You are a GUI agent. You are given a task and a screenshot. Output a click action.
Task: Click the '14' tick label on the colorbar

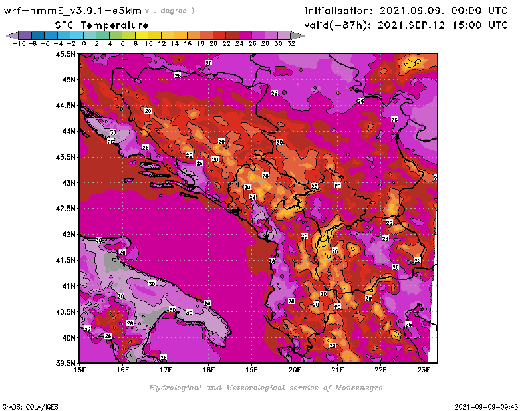pos(175,43)
